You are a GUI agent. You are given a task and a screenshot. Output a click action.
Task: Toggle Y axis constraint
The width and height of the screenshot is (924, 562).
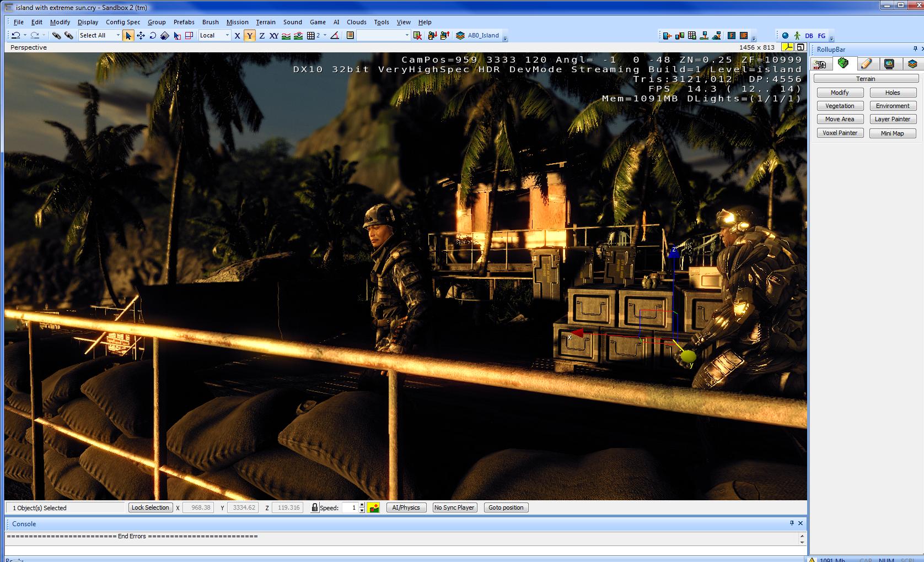[x=249, y=35]
